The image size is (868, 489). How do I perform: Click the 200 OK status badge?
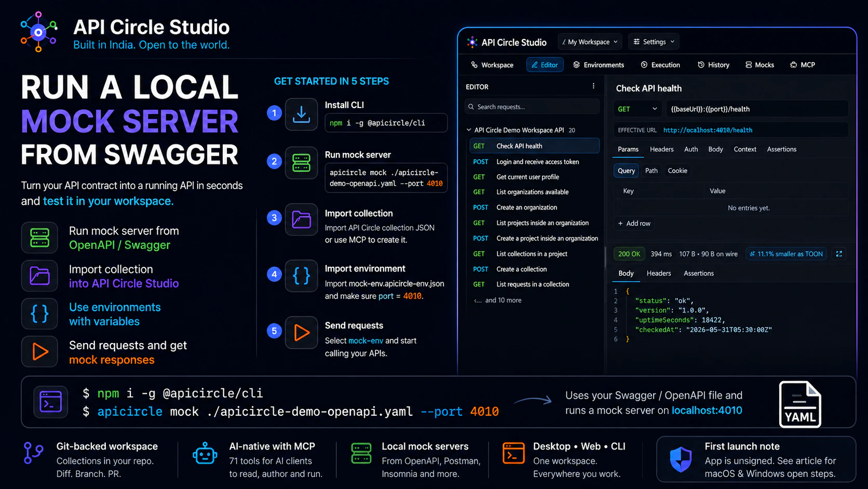coord(629,254)
